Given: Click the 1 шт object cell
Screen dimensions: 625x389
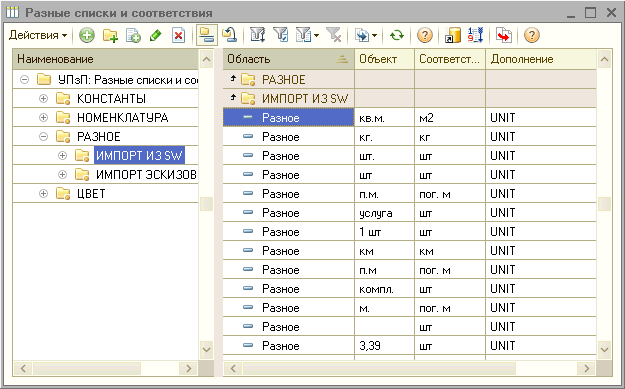Looking at the screenshot, I should pyautogui.click(x=384, y=232).
